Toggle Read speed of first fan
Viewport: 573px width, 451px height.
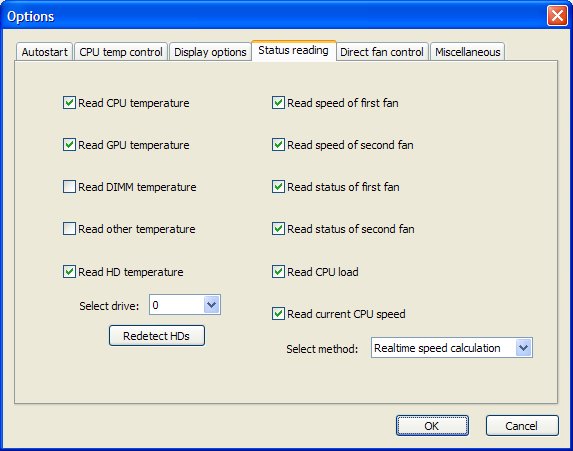[278, 103]
